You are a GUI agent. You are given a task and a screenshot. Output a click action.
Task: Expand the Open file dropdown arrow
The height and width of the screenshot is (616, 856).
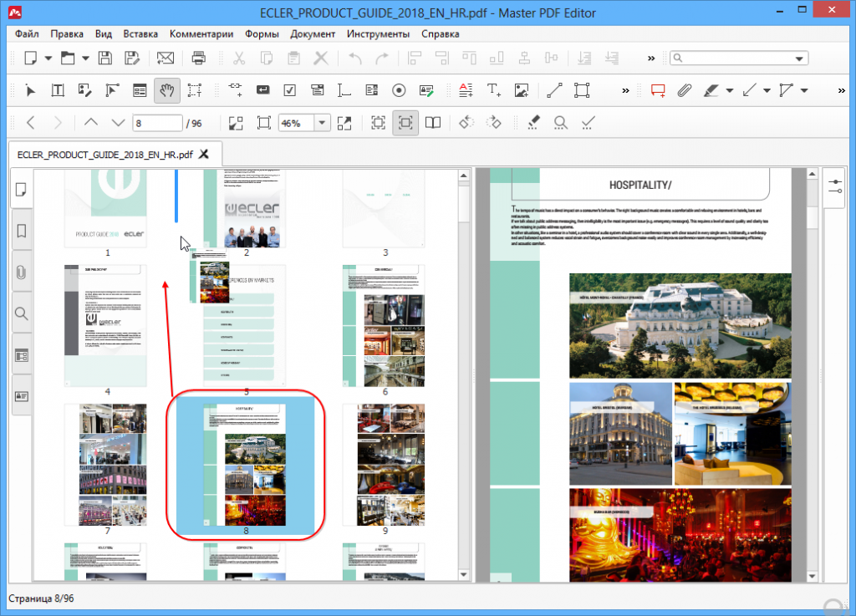coord(85,59)
